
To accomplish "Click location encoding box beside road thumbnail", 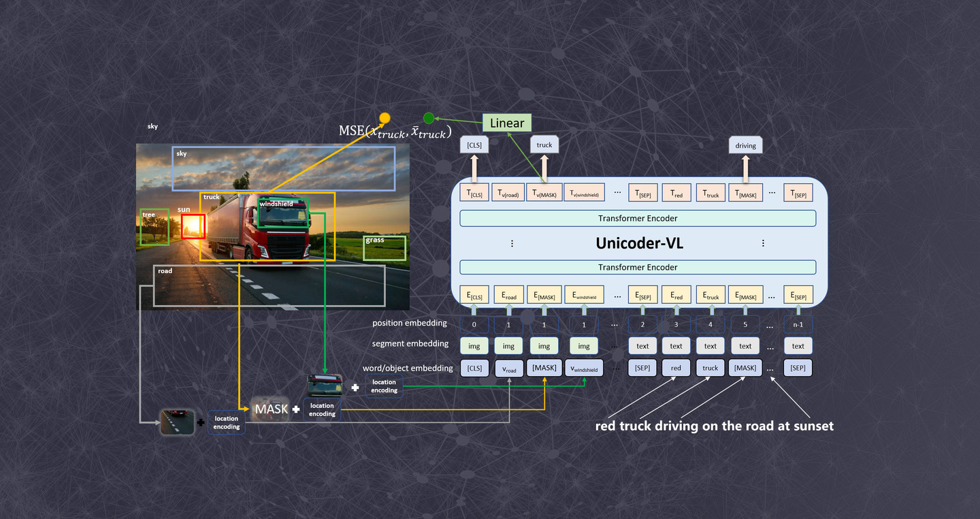I will 227,423.
